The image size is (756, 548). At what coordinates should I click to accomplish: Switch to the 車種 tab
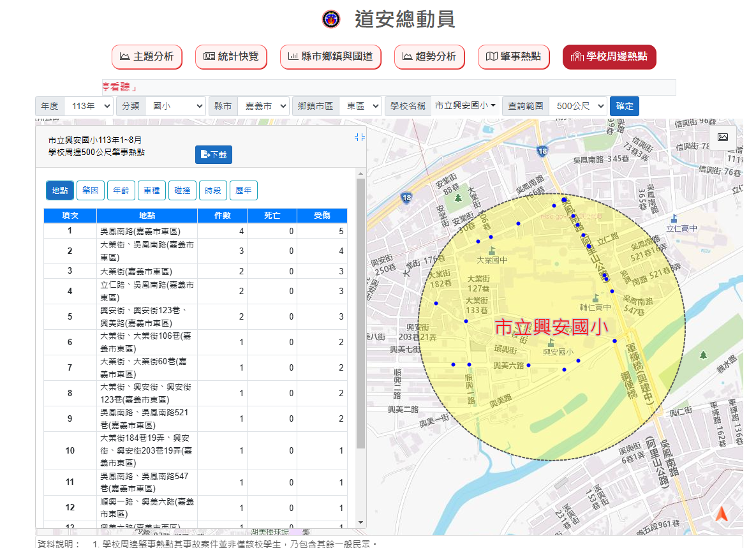pos(152,190)
